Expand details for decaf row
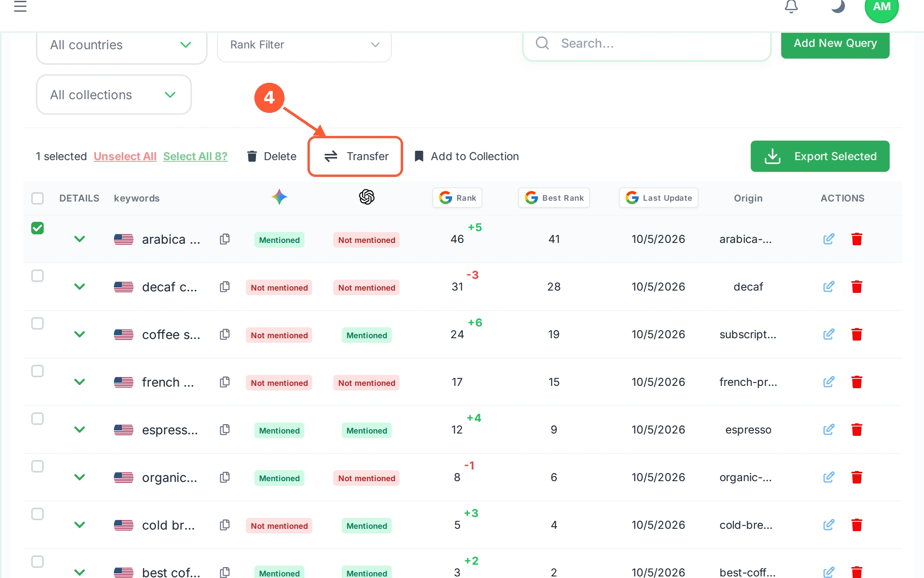This screenshot has height=578, width=924. [80, 287]
